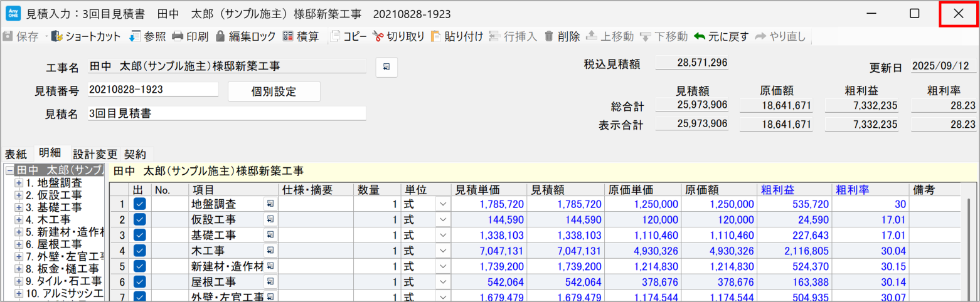The height and width of the screenshot is (302, 980).
Task: Open the 設計変更 tab
Action: (x=95, y=154)
